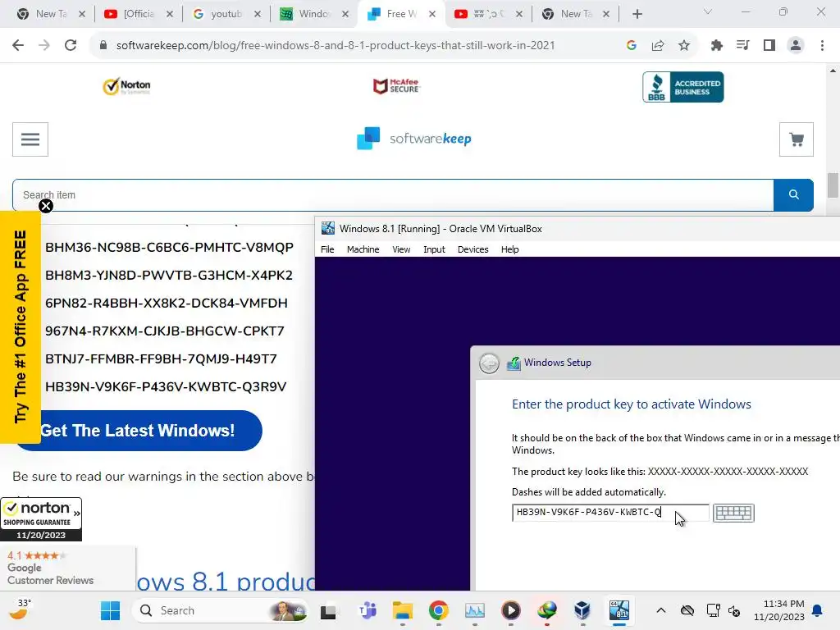Click key 6PN82-R4BBH-XX8K2-DCK84-VMFDH
This screenshot has width=840, height=630.
pyautogui.click(x=166, y=304)
